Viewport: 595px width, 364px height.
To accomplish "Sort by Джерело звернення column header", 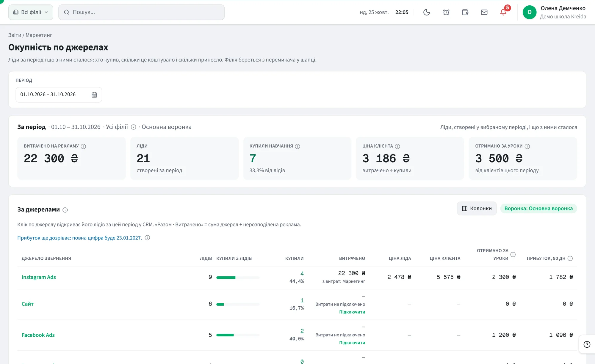I will pyautogui.click(x=46, y=258).
